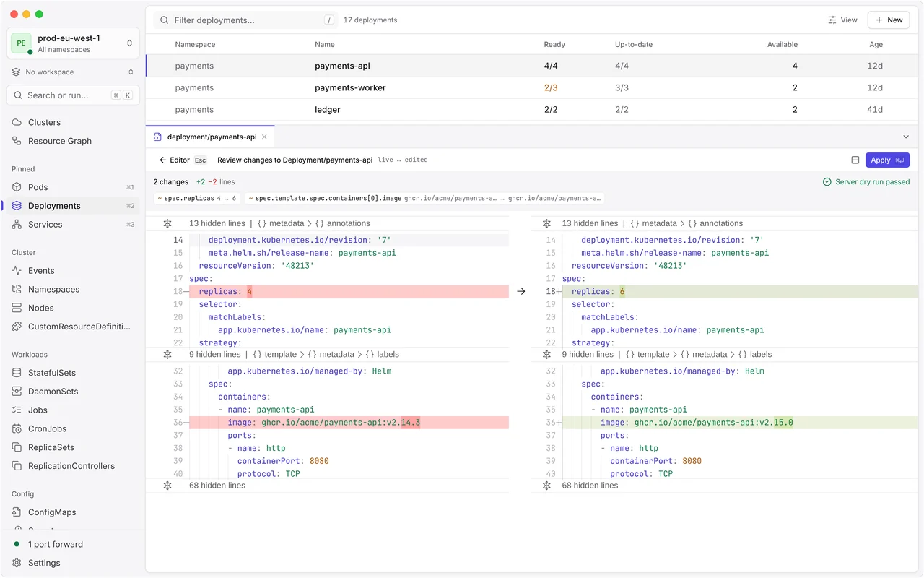Switch to deployment/payments-api tab
This screenshot has height=578, width=924.
click(210, 137)
